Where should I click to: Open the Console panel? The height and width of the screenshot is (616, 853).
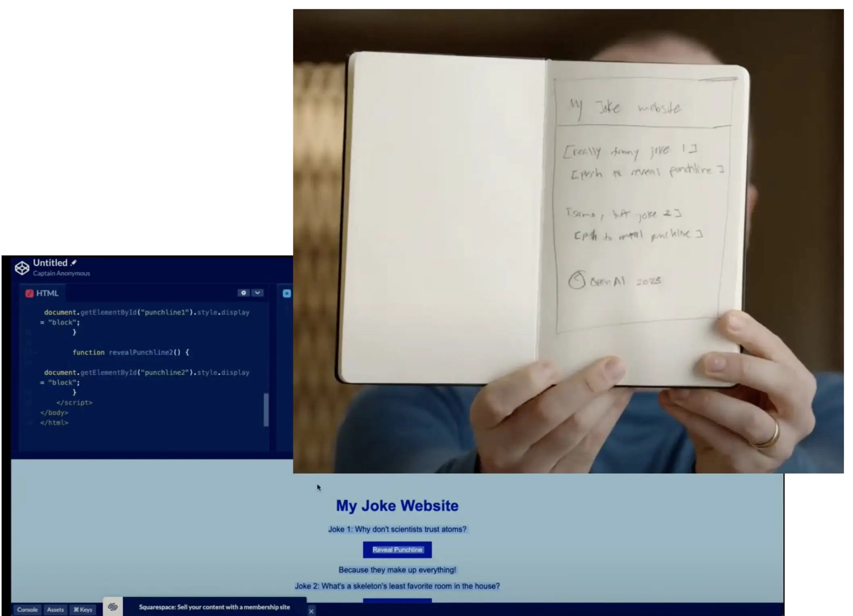pyautogui.click(x=27, y=610)
